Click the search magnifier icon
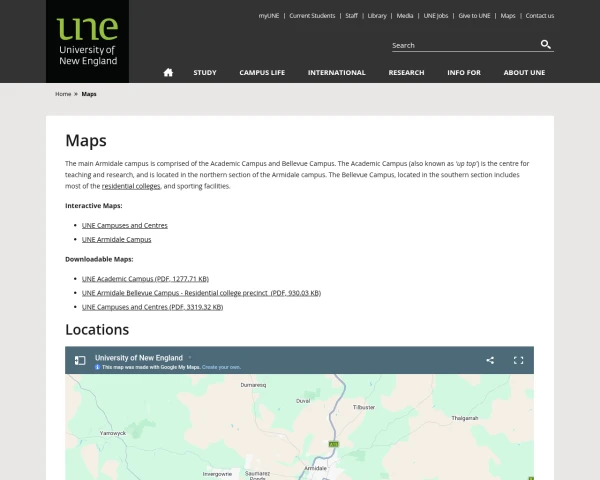 click(546, 44)
